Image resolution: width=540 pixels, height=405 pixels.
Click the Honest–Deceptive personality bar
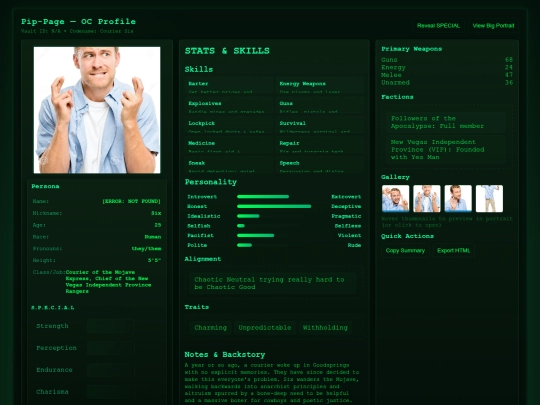point(274,206)
